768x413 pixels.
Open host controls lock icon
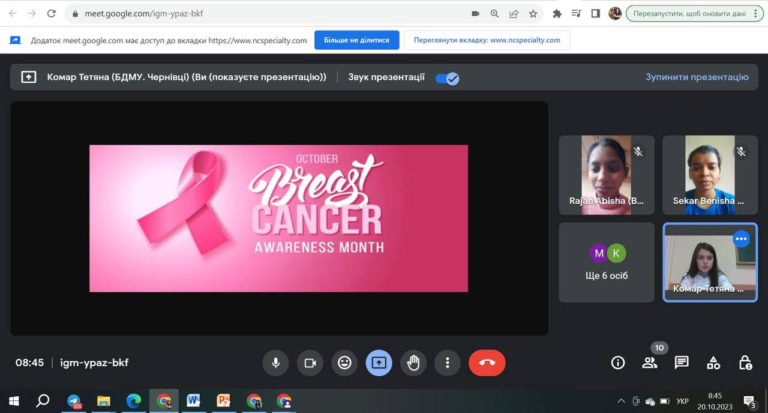(745, 362)
